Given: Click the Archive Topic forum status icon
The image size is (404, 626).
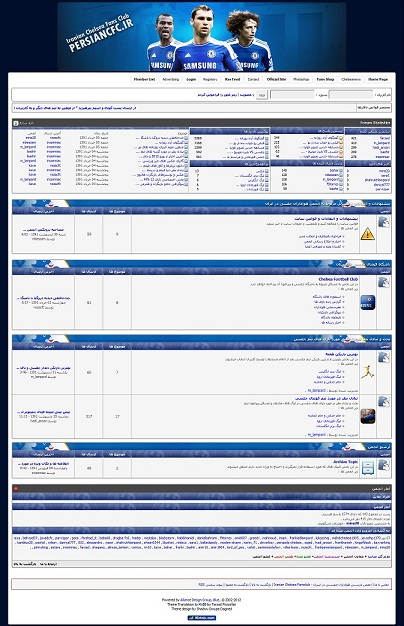Looking at the screenshot, I should tap(384, 465).
